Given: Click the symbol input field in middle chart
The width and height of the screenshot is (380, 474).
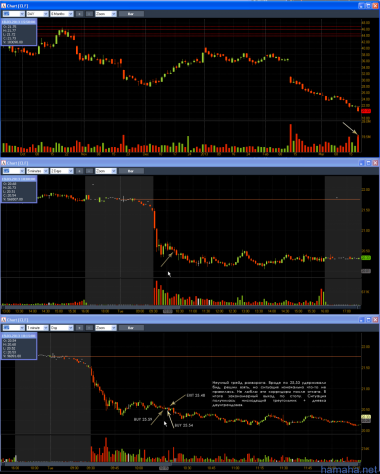Looking at the screenshot, I should pos(14,171).
